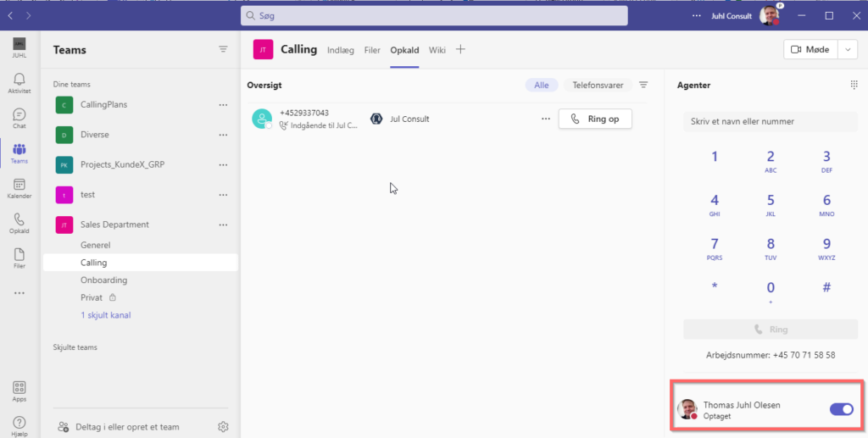Dial the * key on keypad
The width and height of the screenshot is (868, 438).
(715, 287)
